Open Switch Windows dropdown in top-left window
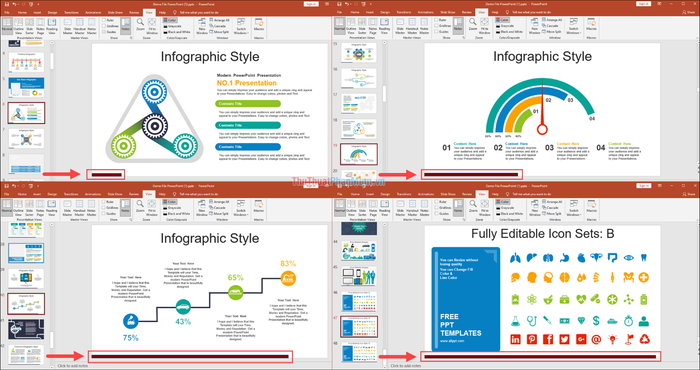The width and height of the screenshot is (700, 370). click(241, 27)
